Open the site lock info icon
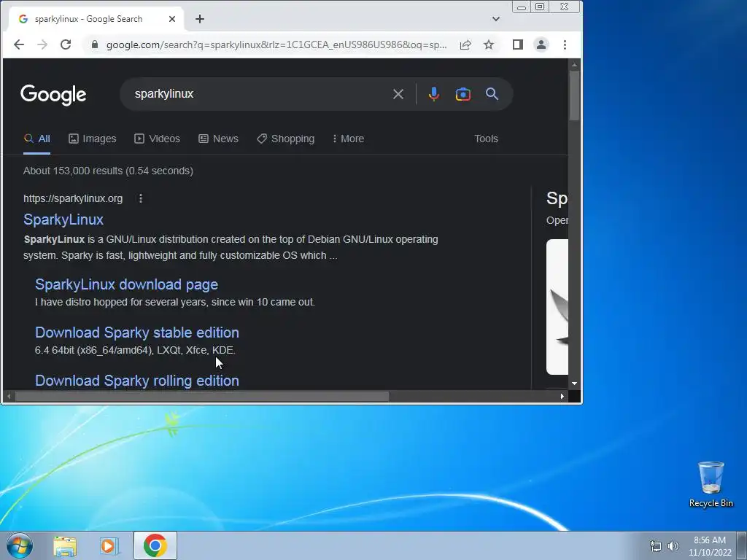 tap(95, 44)
